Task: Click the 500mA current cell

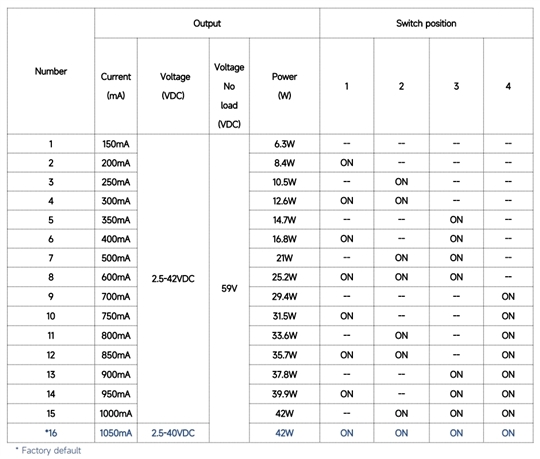Action: click(116, 258)
